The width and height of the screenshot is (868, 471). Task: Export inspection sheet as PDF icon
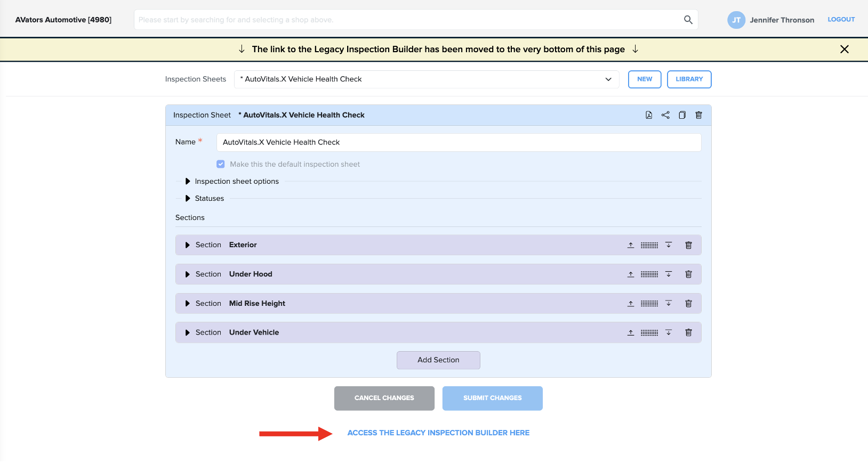(649, 115)
